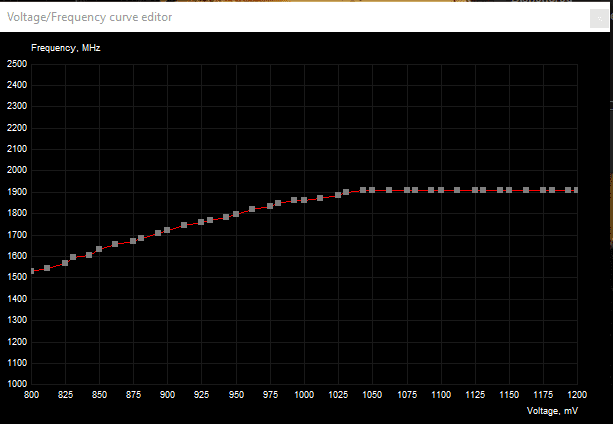Click the 1050 label on voltage axis
The image size is (613, 424).
point(372,395)
